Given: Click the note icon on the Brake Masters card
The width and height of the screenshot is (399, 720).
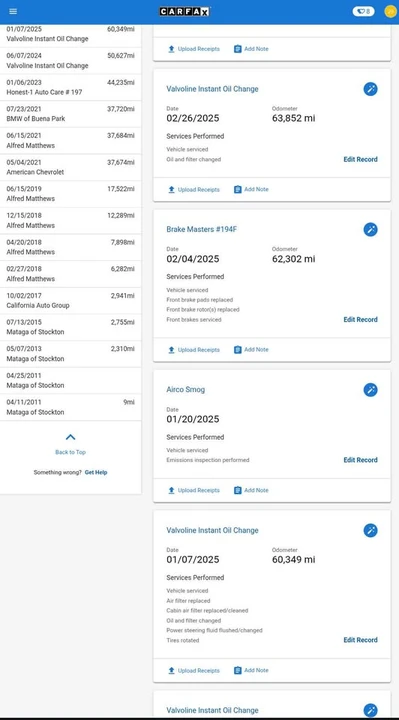Looking at the screenshot, I should click(x=237, y=350).
